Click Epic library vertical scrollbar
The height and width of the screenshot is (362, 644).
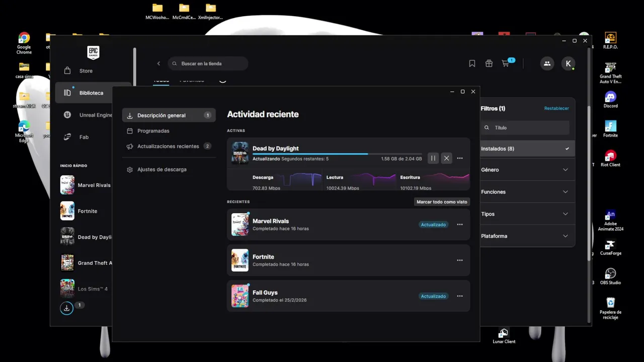[589, 184]
